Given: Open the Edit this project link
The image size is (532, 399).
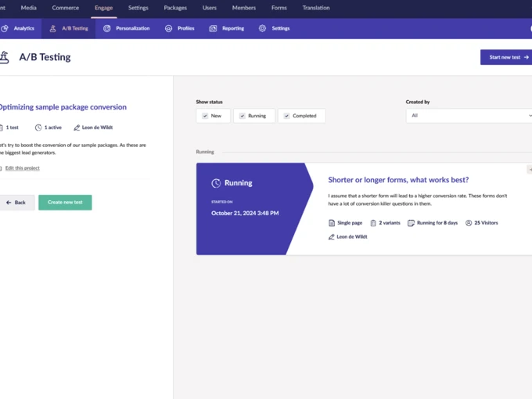Looking at the screenshot, I should (22, 168).
